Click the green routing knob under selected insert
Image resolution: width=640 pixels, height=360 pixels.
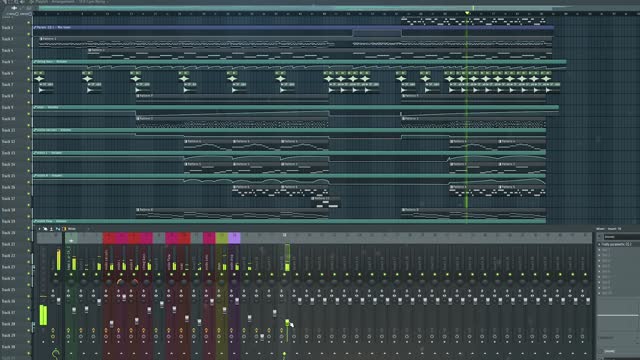284,354
